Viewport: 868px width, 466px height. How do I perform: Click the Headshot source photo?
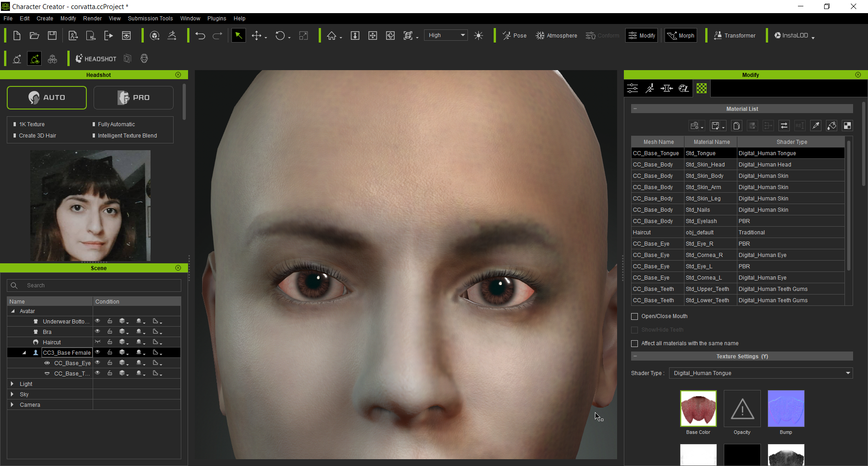pos(90,206)
